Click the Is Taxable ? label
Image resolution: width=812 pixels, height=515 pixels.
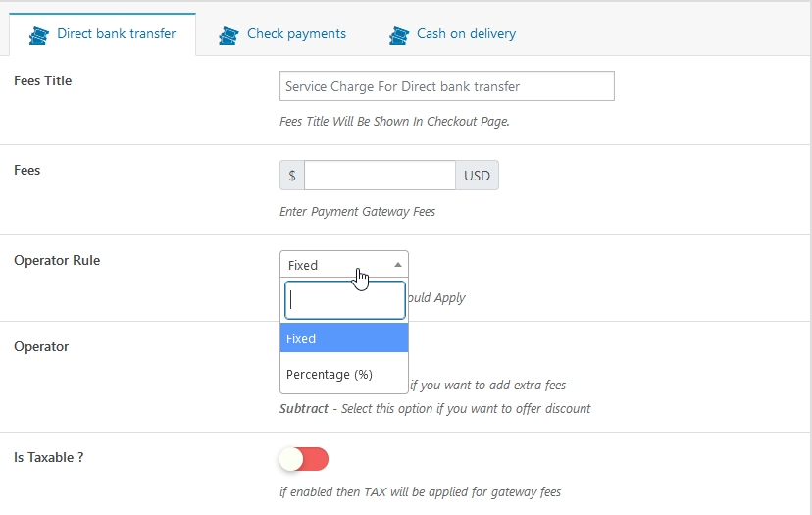coord(48,457)
